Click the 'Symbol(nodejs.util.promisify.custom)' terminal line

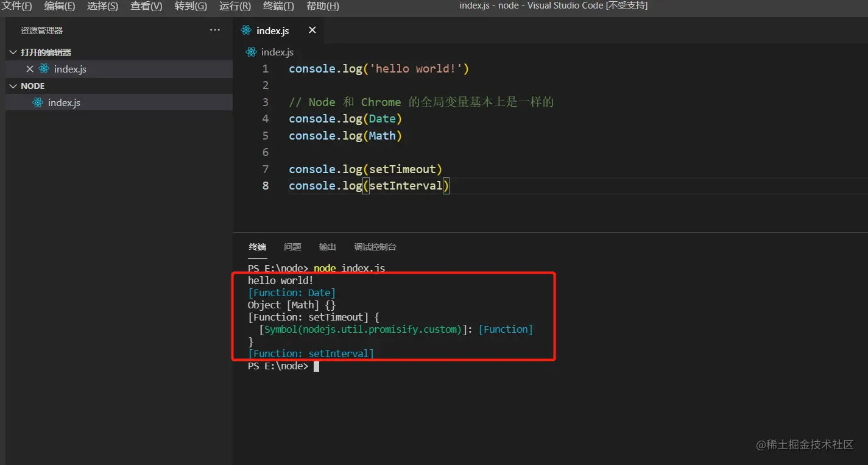(x=396, y=329)
